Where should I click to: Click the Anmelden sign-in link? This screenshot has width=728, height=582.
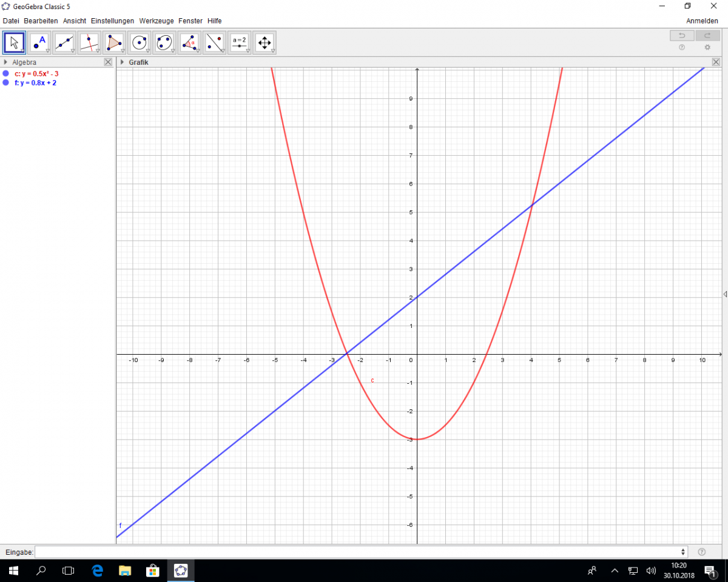pos(702,21)
